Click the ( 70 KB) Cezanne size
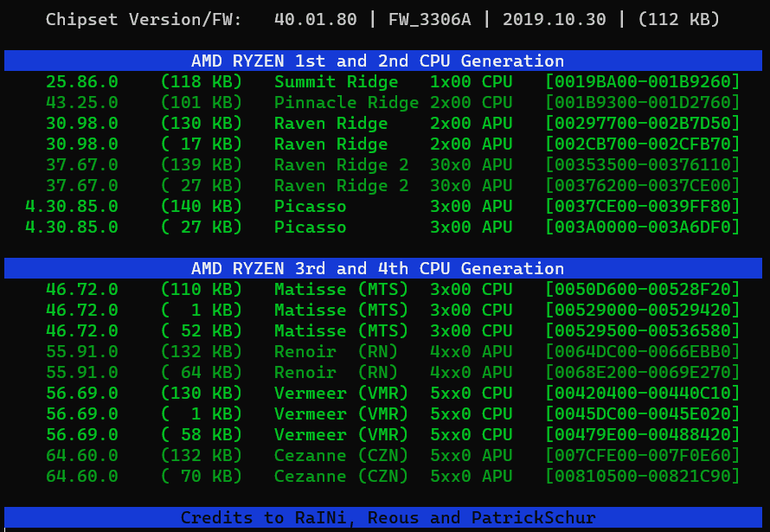This screenshot has width=770, height=532. point(202,476)
